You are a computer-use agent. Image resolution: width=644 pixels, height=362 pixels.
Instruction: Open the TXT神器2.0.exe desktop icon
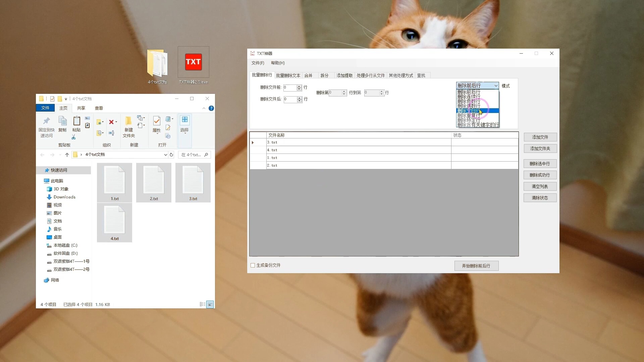193,62
